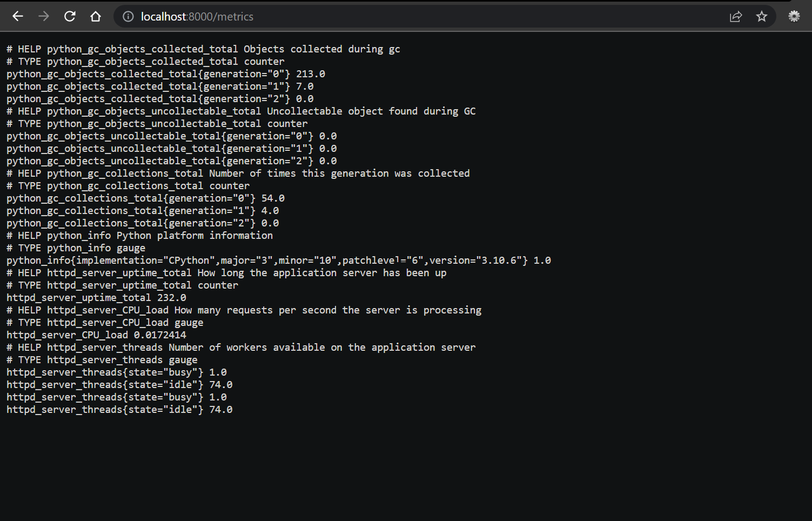This screenshot has width=812, height=521.
Task: Click the HELP httpd_server_threads comment line
Action: [x=241, y=348]
